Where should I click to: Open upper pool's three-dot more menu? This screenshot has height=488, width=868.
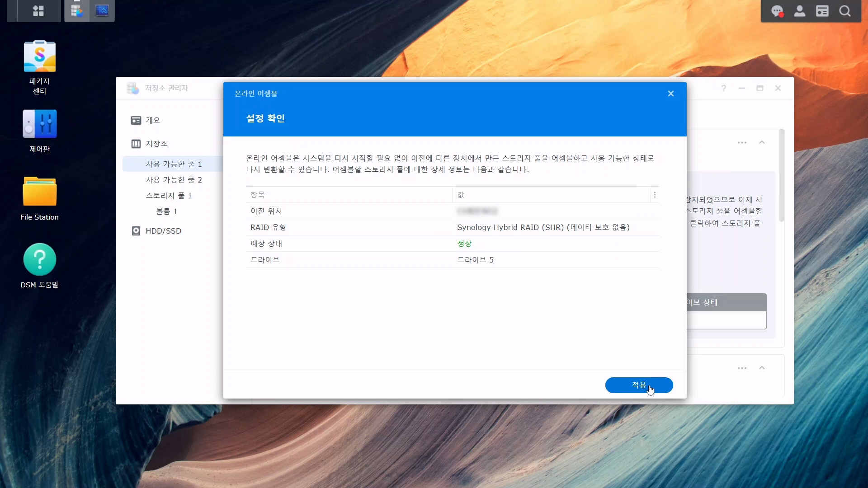(742, 142)
